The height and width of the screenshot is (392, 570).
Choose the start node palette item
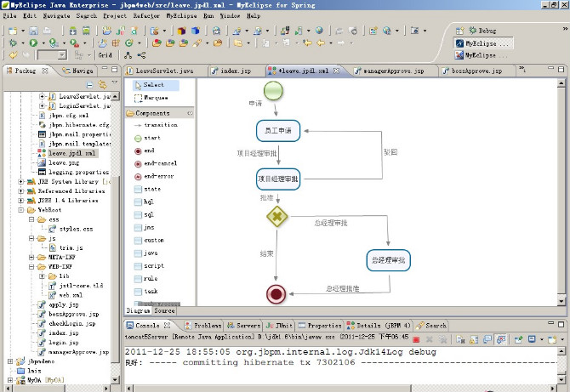(152, 137)
